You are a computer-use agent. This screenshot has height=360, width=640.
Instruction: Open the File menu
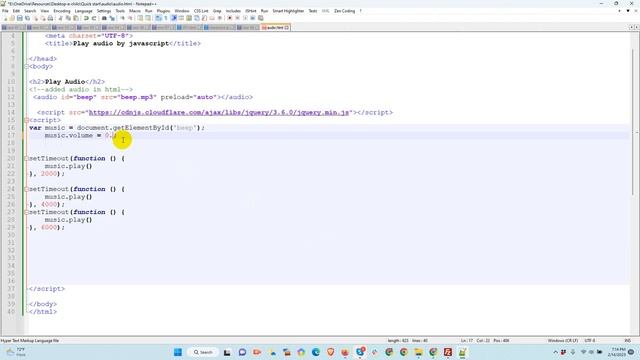pyautogui.click(x=5, y=11)
